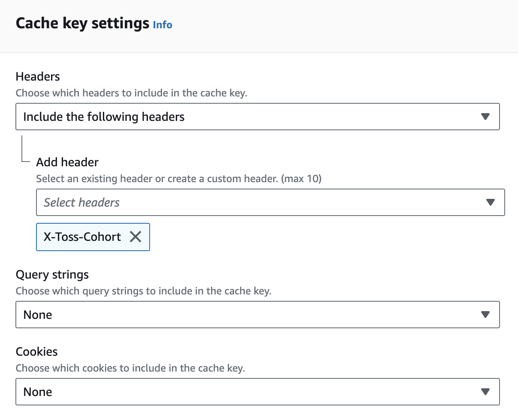The width and height of the screenshot is (518, 420).
Task: Click the Headers section label
Action: point(38,77)
